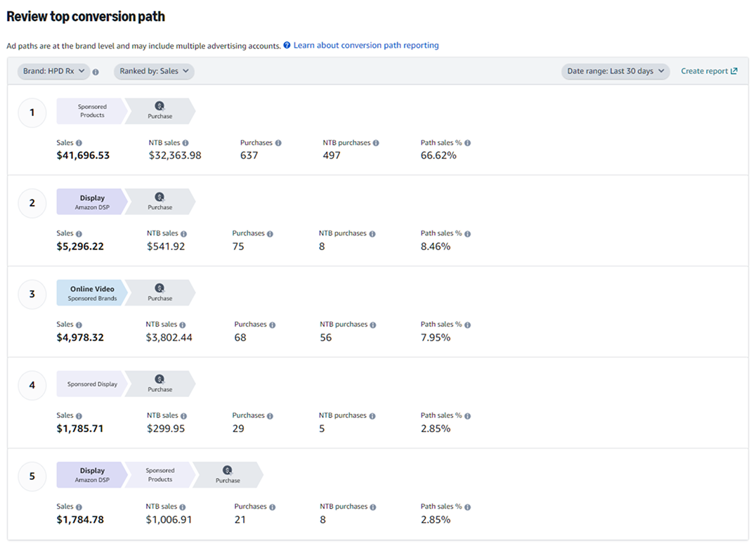Screen dimensions: 756x546
Task: Click the Create report link
Action: coord(705,71)
